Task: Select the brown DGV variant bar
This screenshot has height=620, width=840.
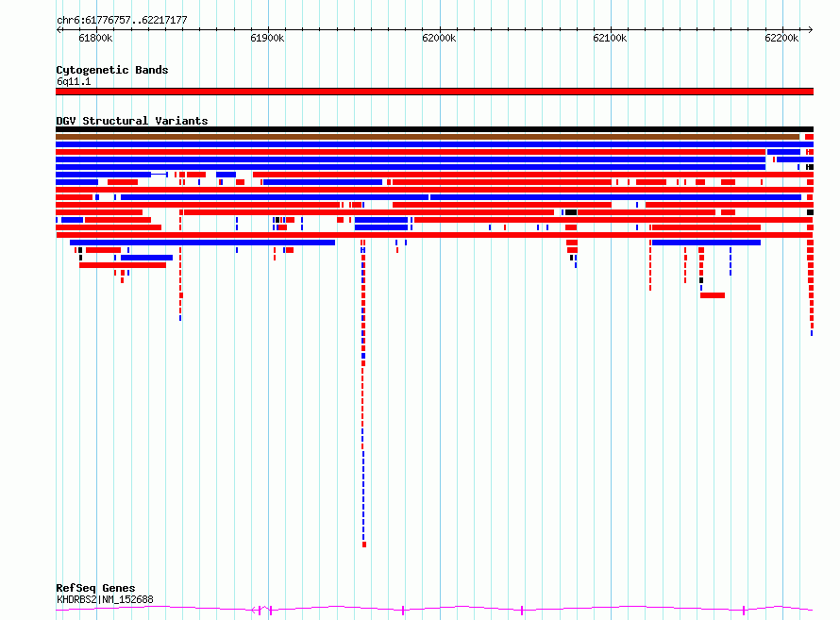Action: (428, 137)
